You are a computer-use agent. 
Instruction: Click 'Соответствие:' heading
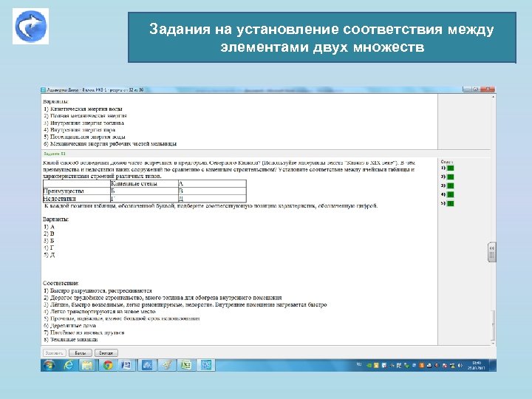[x=61, y=283]
